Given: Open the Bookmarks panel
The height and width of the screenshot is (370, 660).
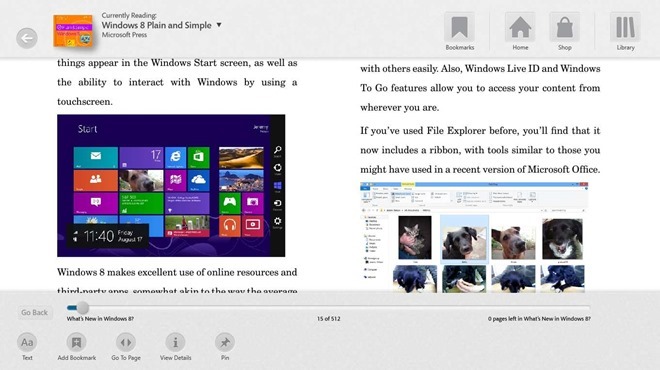Looking at the screenshot, I should pyautogui.click(x=460, y=32).
